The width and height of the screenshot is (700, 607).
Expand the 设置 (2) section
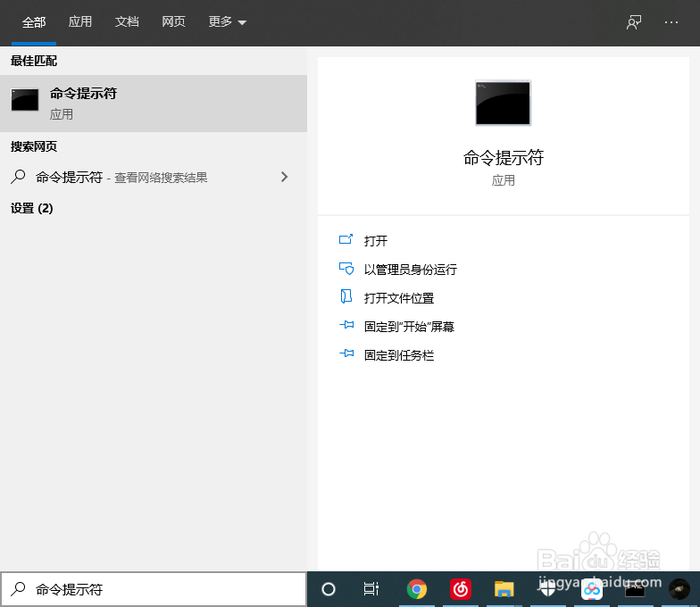[32, 209]
